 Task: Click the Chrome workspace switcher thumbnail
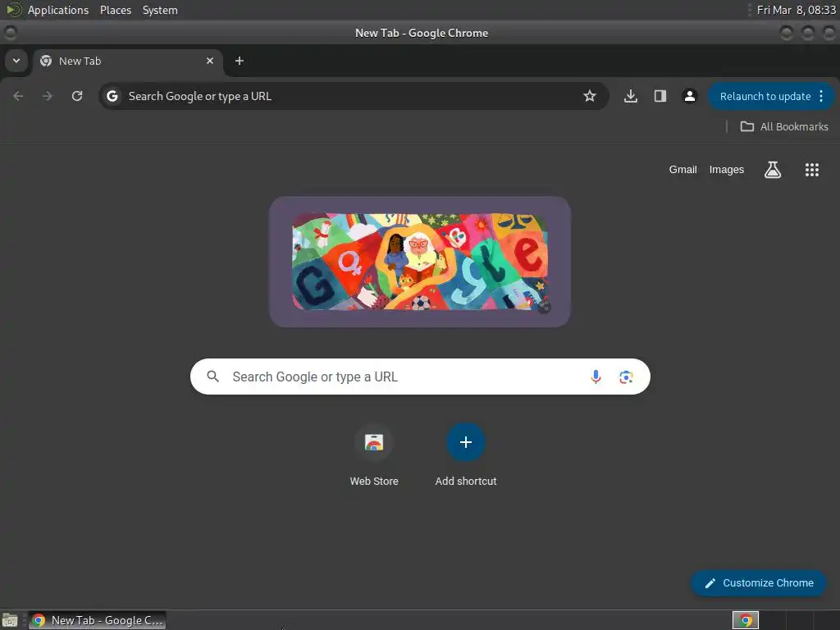click(745, 620)
